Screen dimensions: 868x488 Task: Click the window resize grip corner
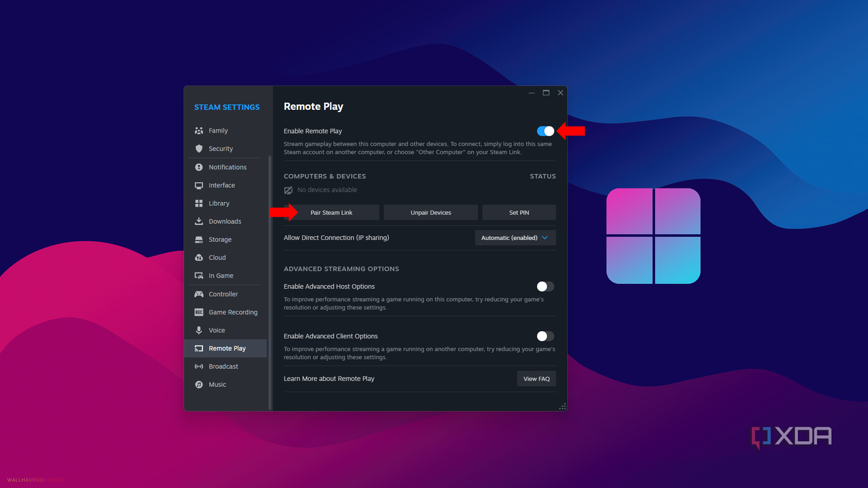click(562, 406)
